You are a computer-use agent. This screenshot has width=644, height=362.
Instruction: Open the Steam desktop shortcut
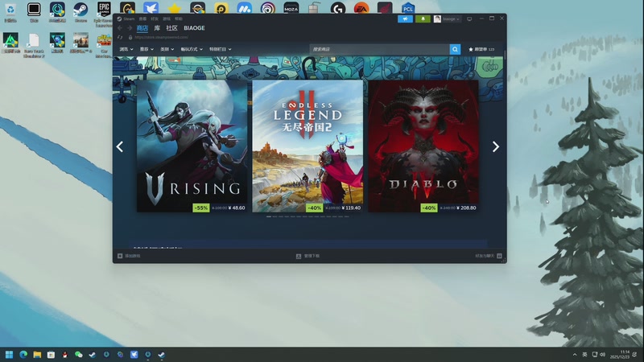coord(80,11)
